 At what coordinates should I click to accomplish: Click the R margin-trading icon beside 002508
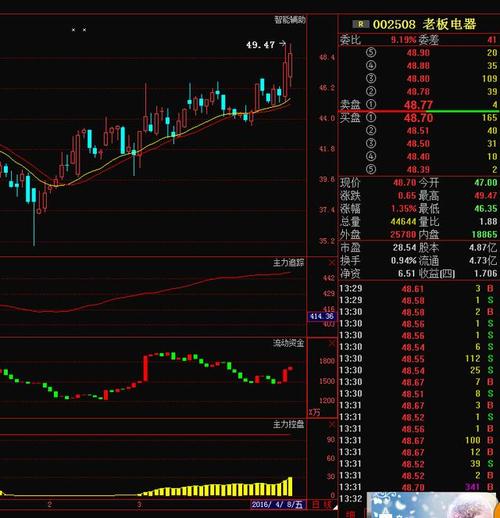pos(361,24)
